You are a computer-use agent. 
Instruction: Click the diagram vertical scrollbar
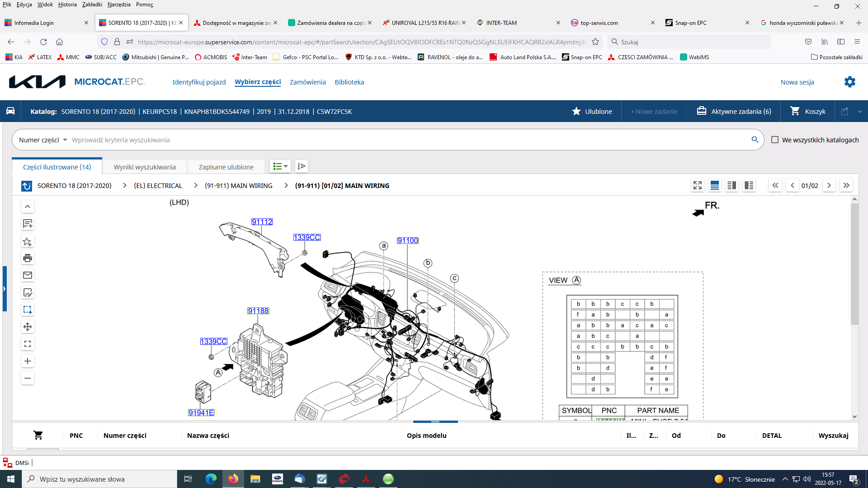tap(854, 264)
